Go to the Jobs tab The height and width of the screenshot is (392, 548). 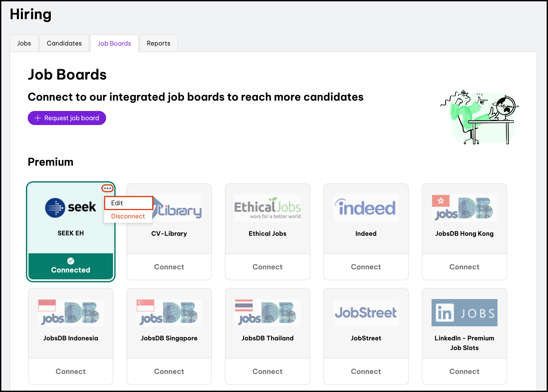[x=24, y=44]
